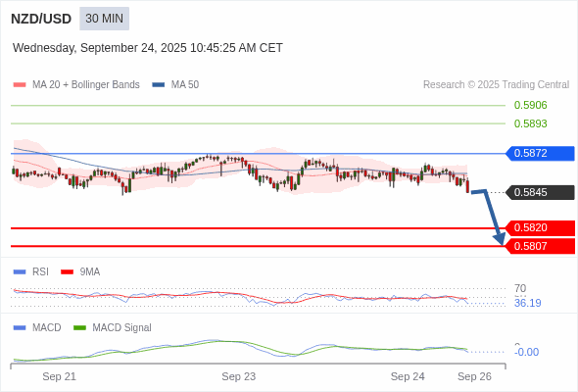Click the Sep 24 date axis label
The image size is (578, 392).
tap(408, 376)
